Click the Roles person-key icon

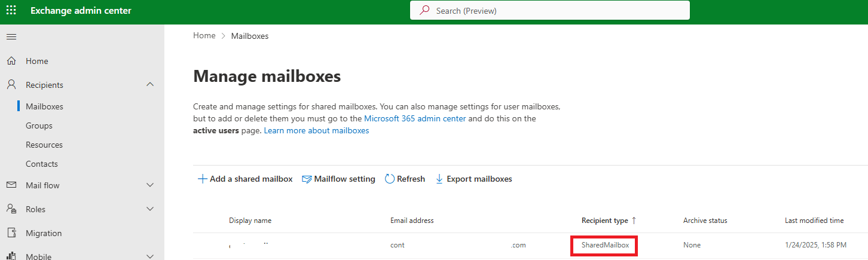[x=11, y=209]
